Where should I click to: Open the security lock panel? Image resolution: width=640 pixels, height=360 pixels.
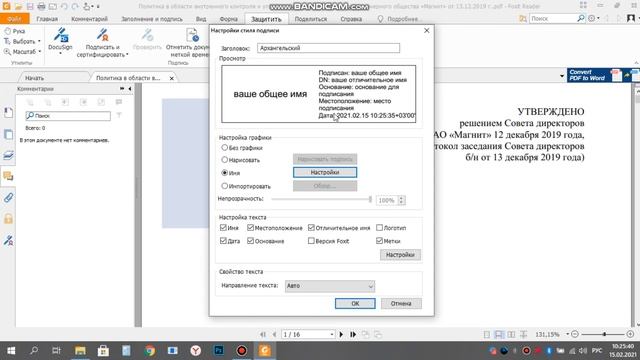[8, 219]
